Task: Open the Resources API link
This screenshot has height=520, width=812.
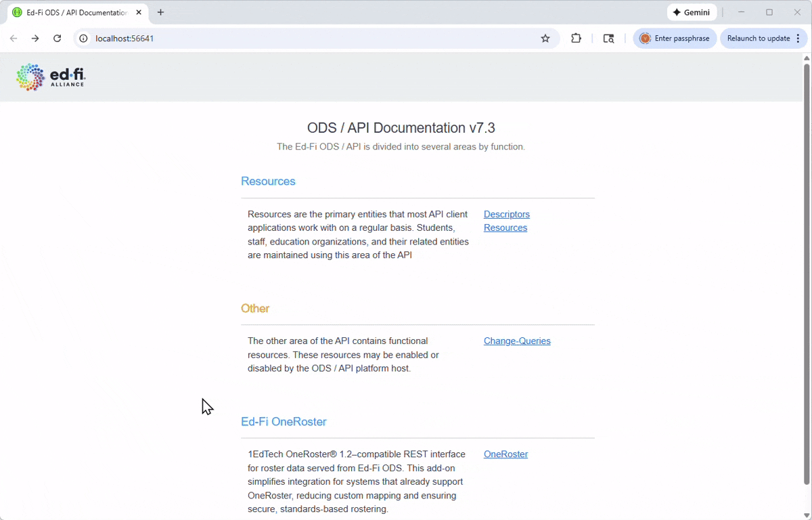Action: coord(505,228)
